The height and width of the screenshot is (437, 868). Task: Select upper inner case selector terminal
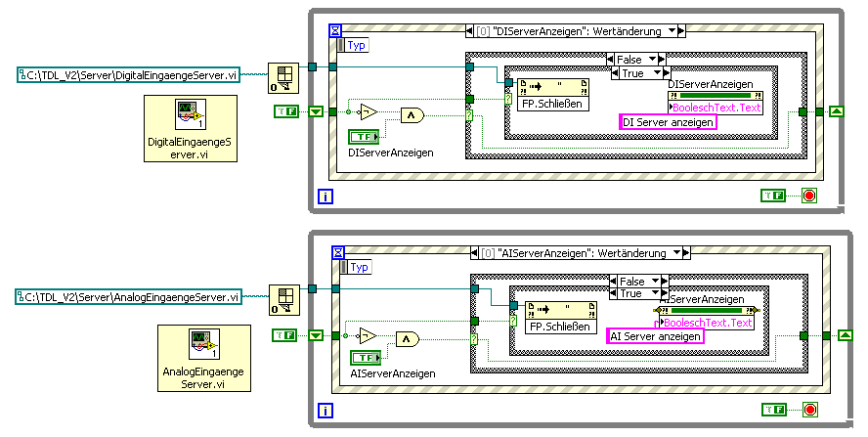pyautogui.click(x=508, y=99)
